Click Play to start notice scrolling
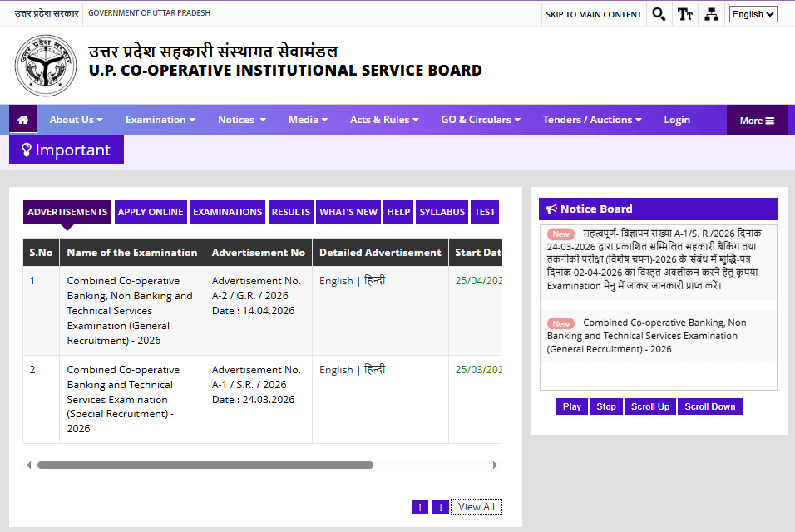The width and height of the screenshot is (795, 532). (x=571, y=406)
